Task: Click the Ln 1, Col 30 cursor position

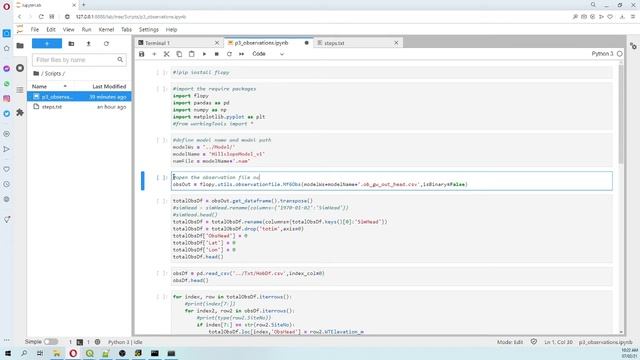Action: click(x=558, y=342)
